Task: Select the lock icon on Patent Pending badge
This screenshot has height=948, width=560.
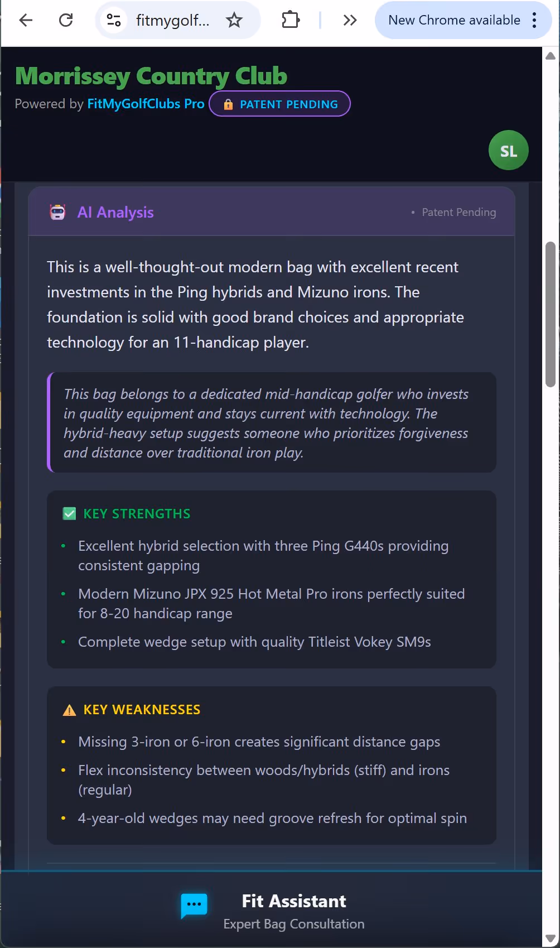Action: point(228,104)
